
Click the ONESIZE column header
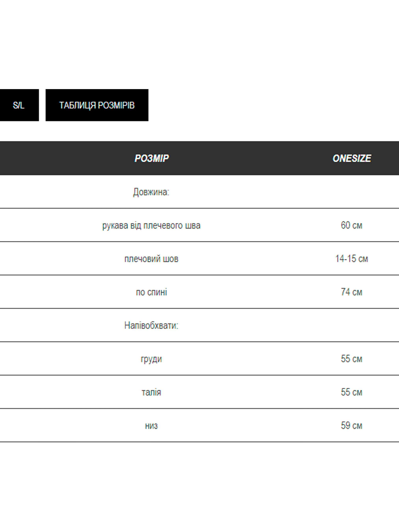352,158
